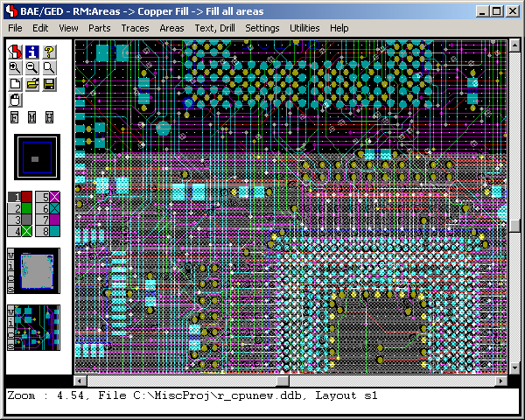Toggle the M button in toolbar
This screenshot has width=525, height=420.
31,117
